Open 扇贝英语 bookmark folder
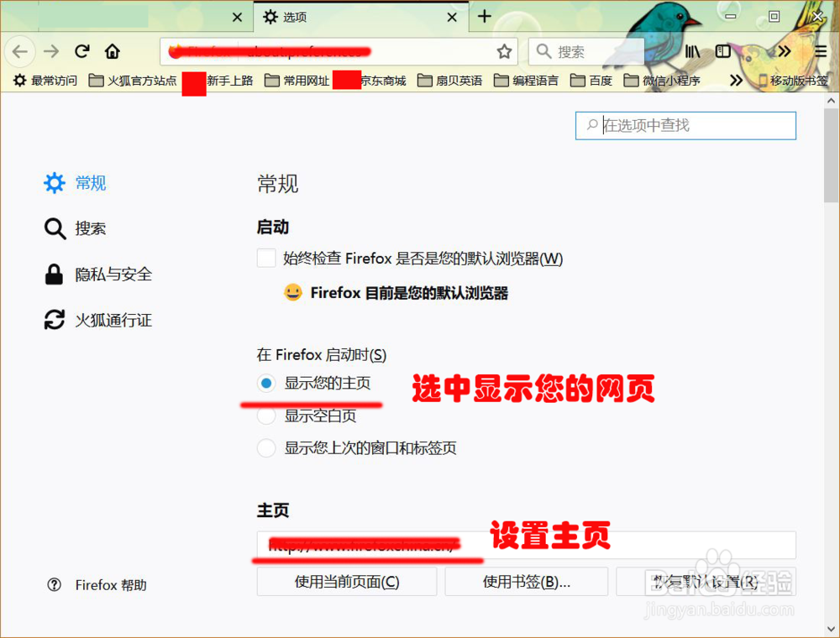 pyautogui.click(x=450, y=81)
